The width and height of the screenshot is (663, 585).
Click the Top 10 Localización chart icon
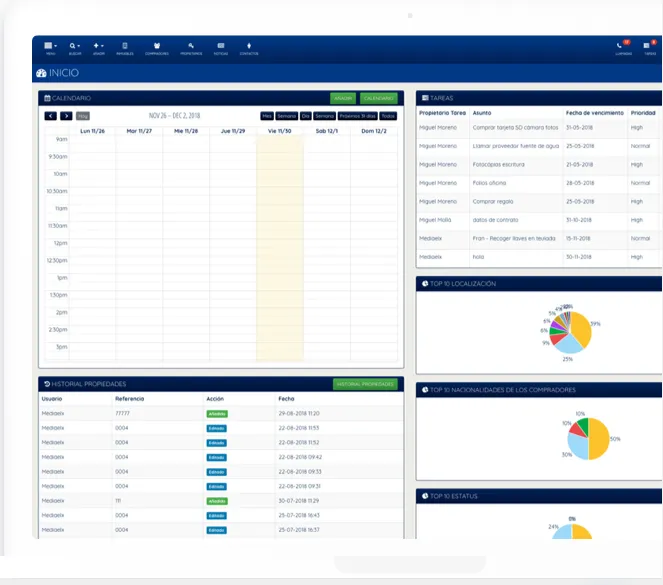point(425,284)
